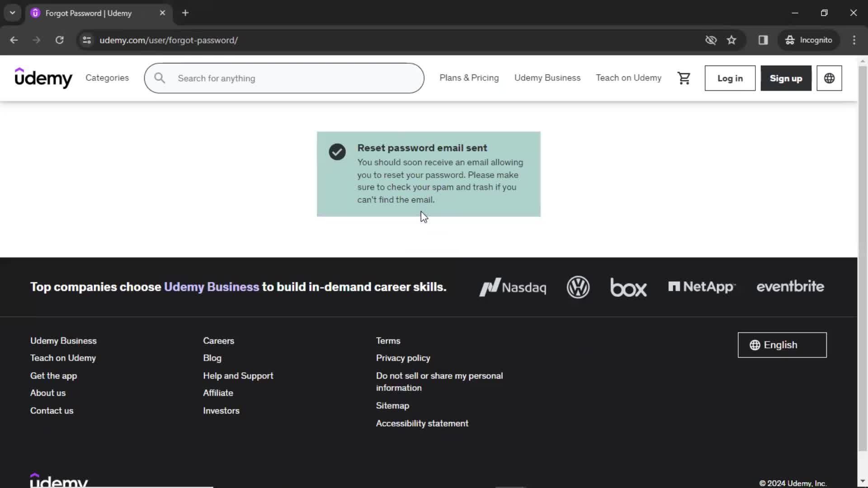Click the globe/language selector icon
This screenshot has height=488, width=868.
tap(830, 78)
